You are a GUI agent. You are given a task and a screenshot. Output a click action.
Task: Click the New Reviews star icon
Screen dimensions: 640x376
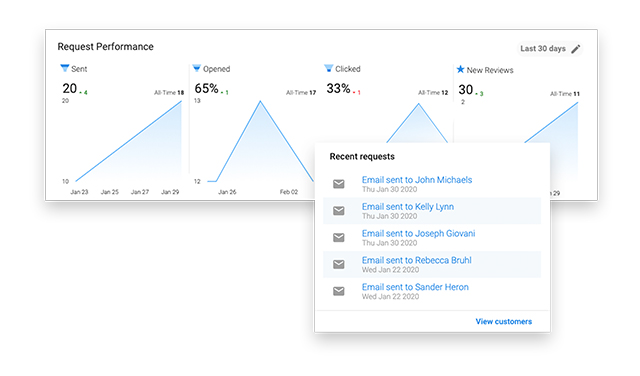[460, 69]
